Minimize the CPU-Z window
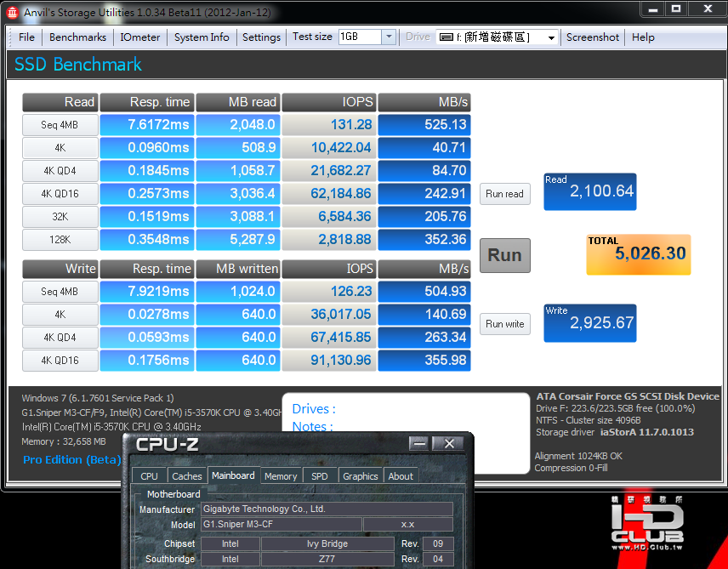Screen dimensions: 728x569 [420, 444]
